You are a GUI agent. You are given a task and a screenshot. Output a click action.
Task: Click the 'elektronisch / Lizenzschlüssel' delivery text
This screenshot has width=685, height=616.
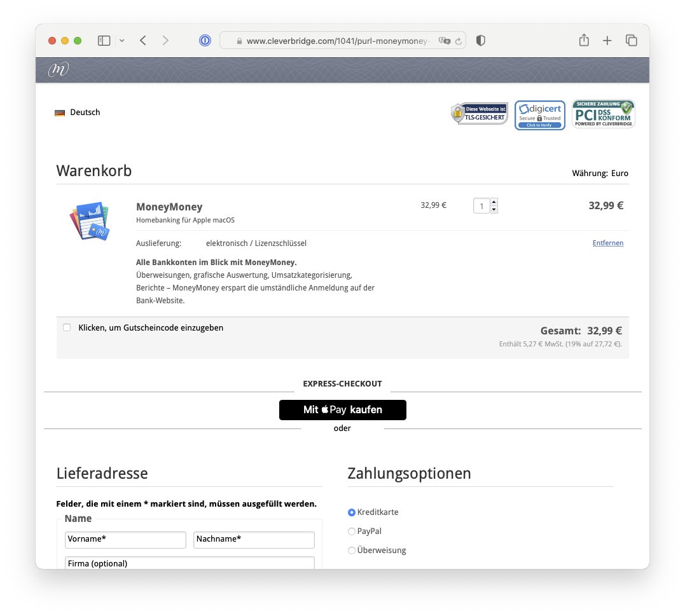pos(256,243)
